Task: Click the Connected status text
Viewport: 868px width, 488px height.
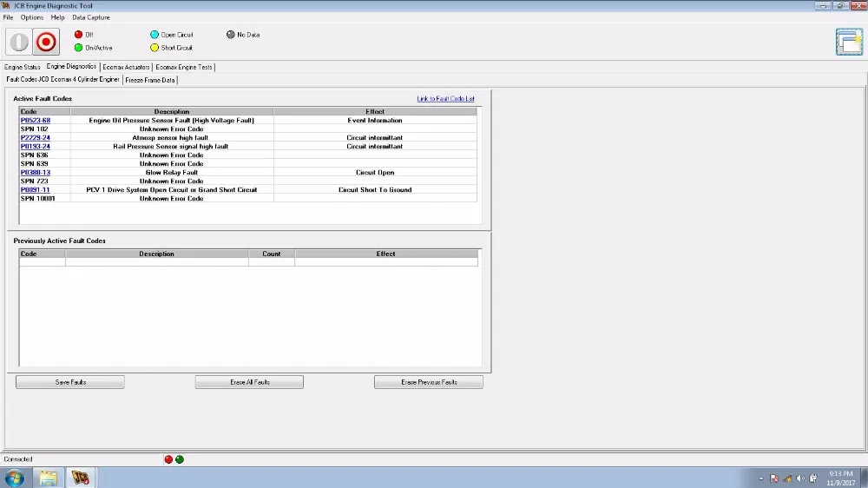Action: [18, 459]
